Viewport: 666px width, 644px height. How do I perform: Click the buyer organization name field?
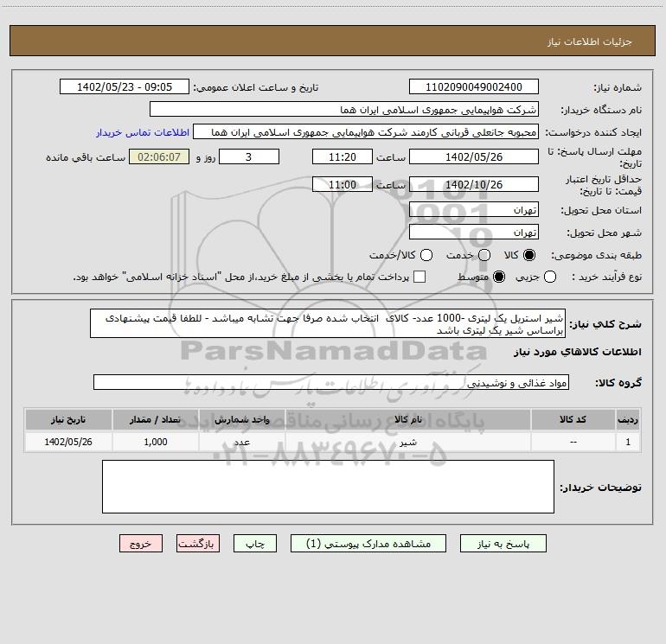(x=344, y=110)
